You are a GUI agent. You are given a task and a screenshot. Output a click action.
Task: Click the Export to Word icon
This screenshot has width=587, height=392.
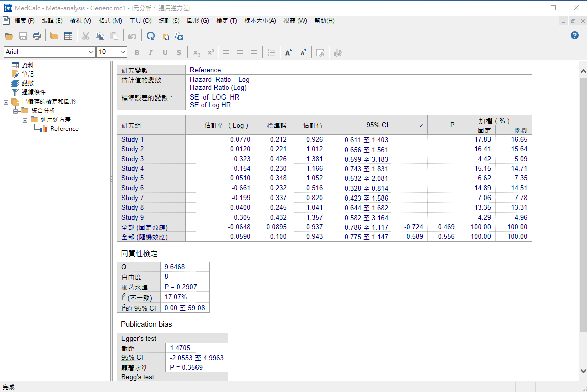click(178, 36)
